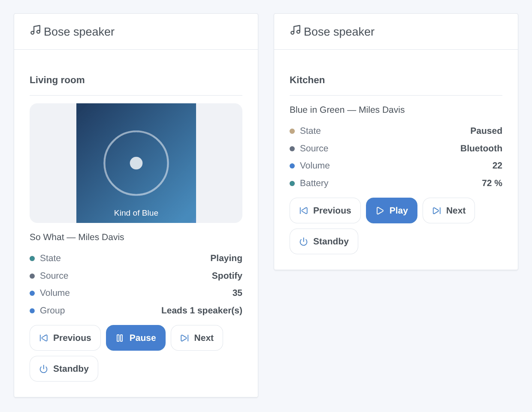The width and height of the screenshot is (532, 412).
Task: Click the Bluetooth source value
Action: pos(481,148)
